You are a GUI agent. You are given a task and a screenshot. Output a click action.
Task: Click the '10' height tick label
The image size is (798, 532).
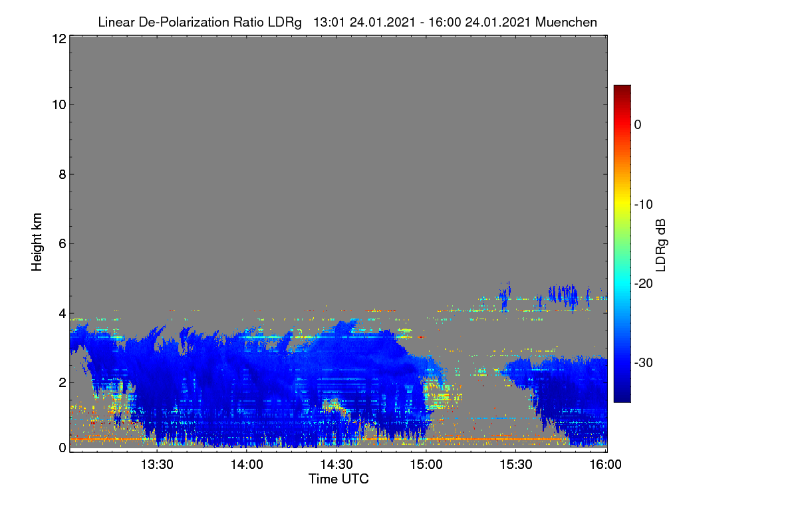[x=58, y=105]
